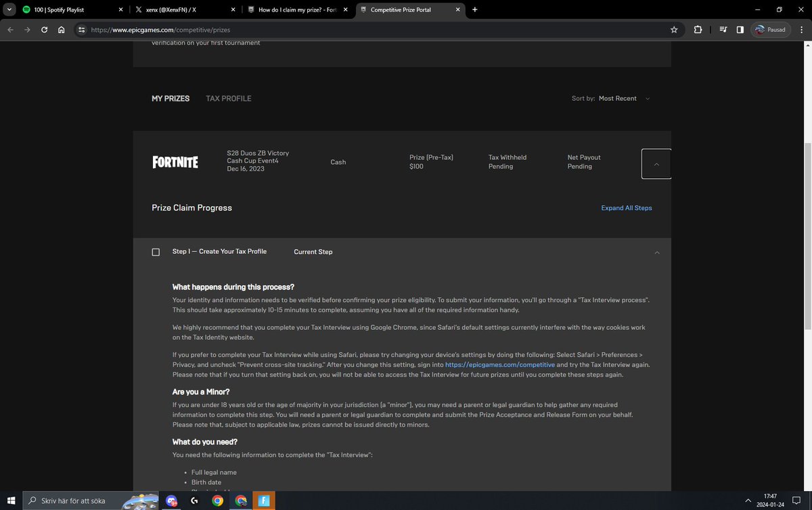Viewport: 812px width, 510px height.
Task: Open the Chrome three-dot menu
Action: coord(801,30)
